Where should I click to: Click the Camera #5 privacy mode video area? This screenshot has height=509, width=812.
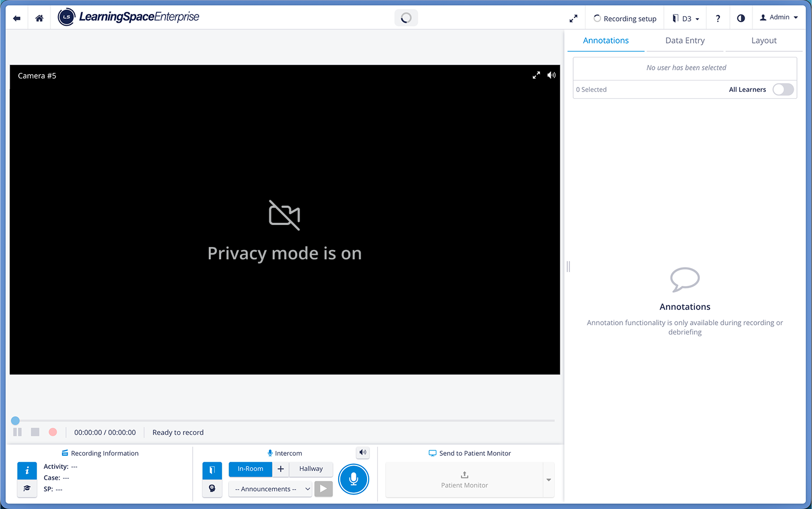pos(284,220)
